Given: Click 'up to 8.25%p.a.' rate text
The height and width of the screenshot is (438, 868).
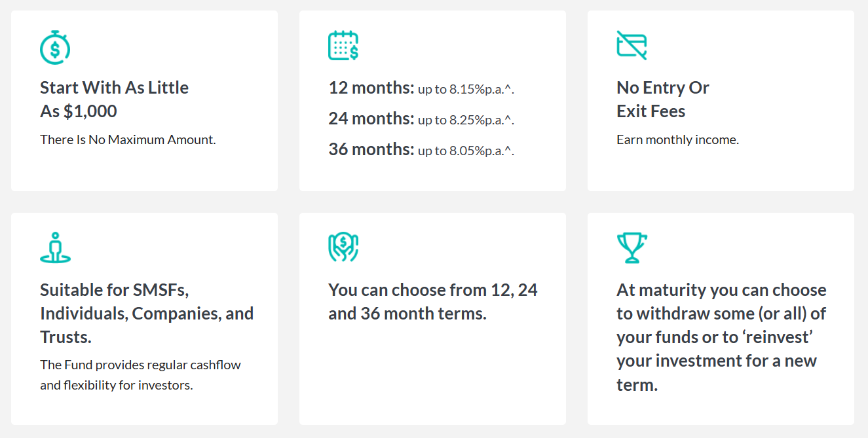Looking at the screenshot, I should (466, 120).
